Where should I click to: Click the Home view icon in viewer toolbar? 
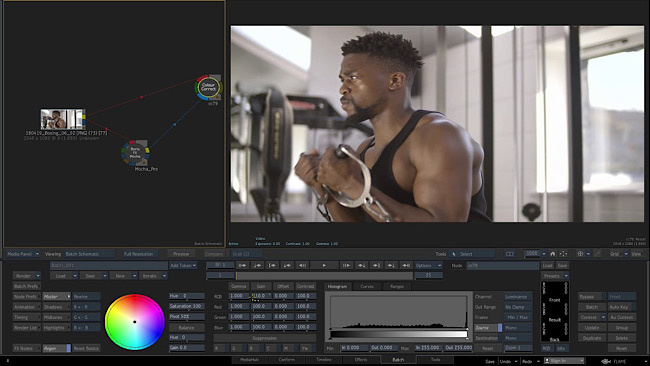[x=553, y=254]
